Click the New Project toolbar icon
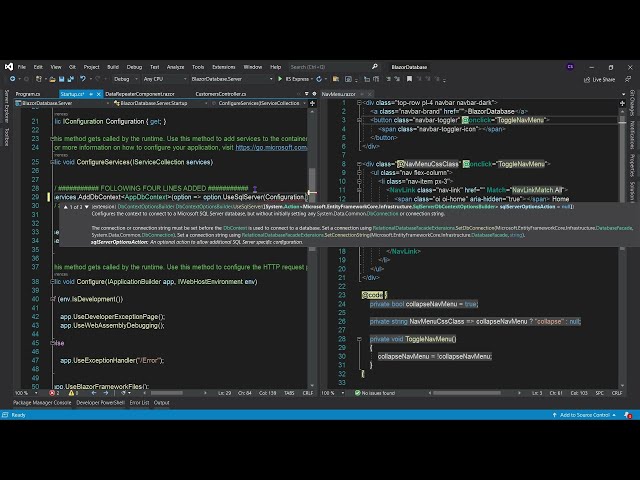Screen dimensions: 640x480 pyautogui.click(x=39, y=79)
